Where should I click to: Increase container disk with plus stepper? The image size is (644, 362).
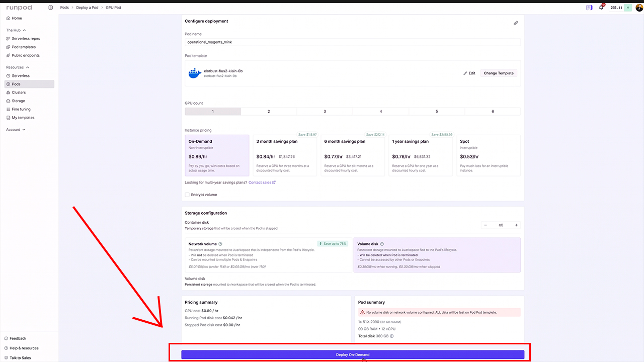click(516, 225)
